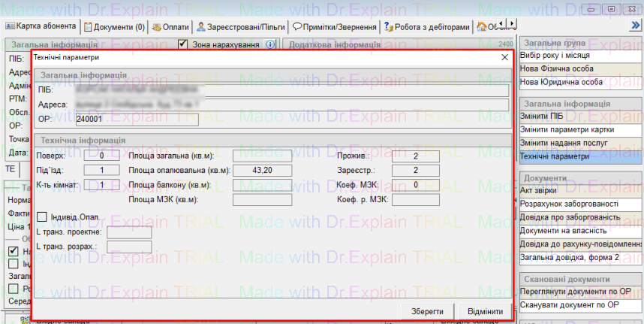644x324 pixels.
Task: Enable the Індивід.Опал. checkbox
Action: point(42,217)
